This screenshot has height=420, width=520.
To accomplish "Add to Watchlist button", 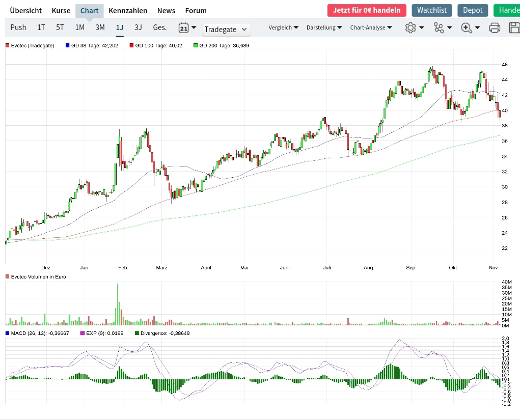I will pos(432,10).
